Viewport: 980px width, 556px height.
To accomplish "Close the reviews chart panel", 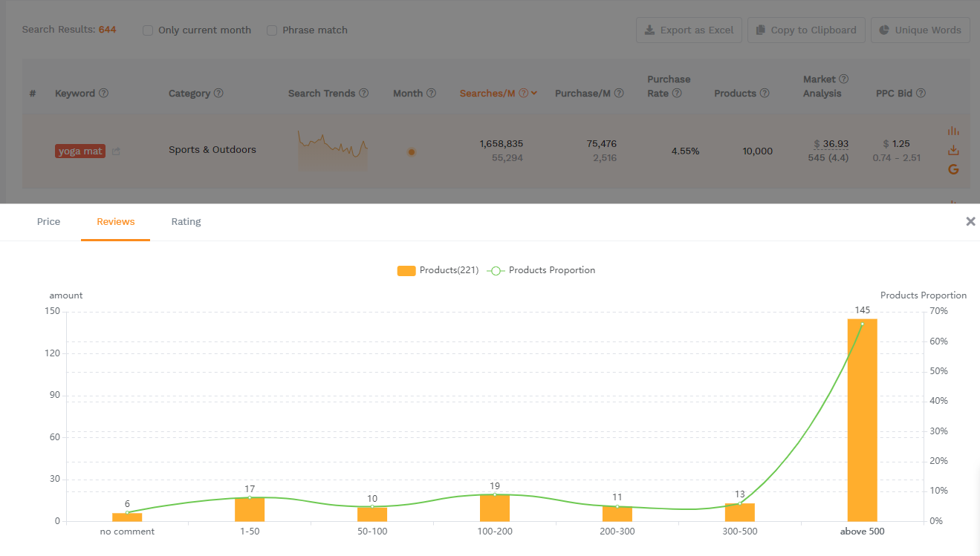I will point(970,221).
